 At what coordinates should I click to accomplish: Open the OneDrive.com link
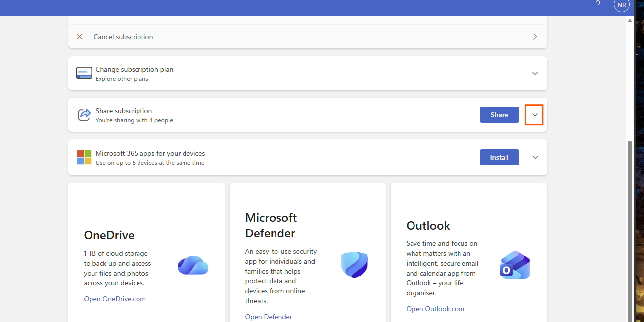(115, 299)
